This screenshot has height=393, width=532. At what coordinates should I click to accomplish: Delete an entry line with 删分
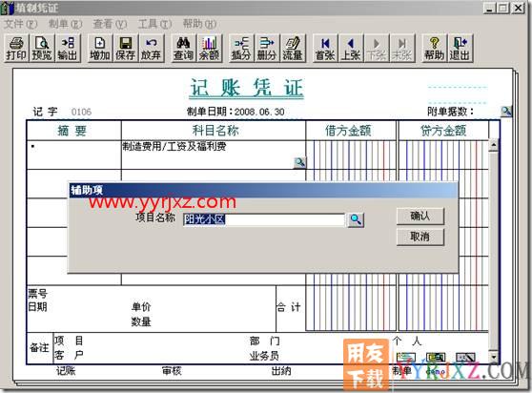coord(267,49)
